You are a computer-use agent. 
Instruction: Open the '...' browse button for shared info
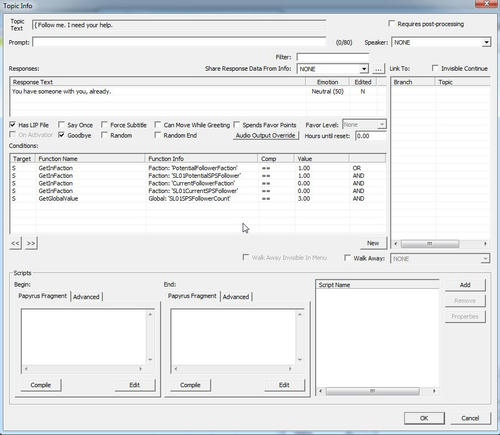[378, 69]
